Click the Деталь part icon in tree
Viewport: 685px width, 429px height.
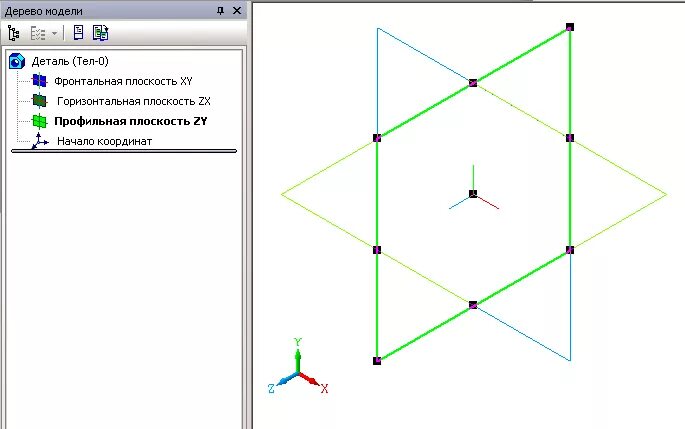click(x=17, y=61)
